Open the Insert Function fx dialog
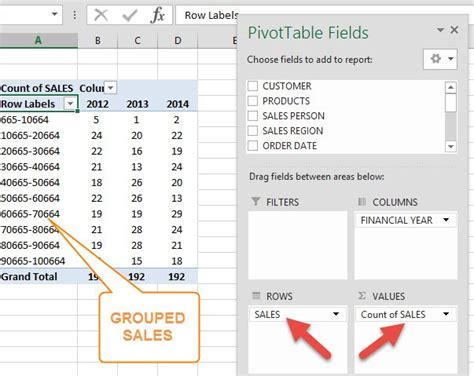Image resolution: width=474 pixels, height=376 pixels. [157, 15]
